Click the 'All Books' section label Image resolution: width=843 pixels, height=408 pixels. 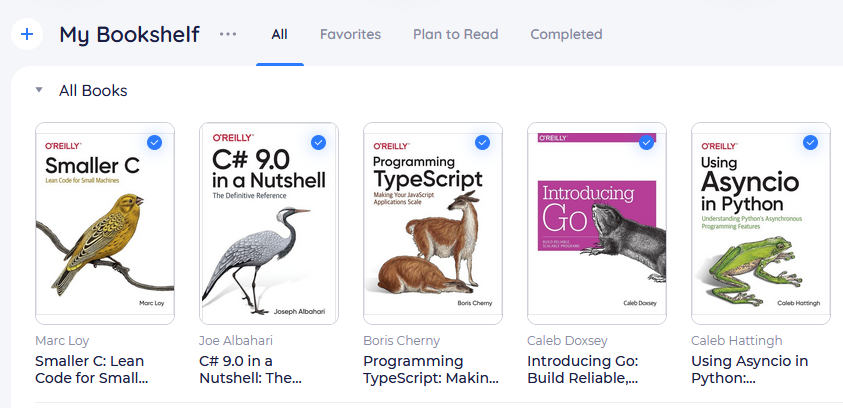coord(93,91)
